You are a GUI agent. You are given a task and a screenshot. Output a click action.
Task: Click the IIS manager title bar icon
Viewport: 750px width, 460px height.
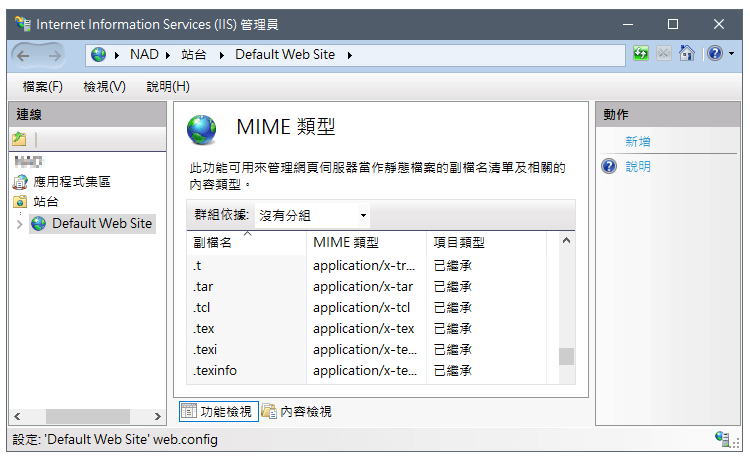(22, 23)
